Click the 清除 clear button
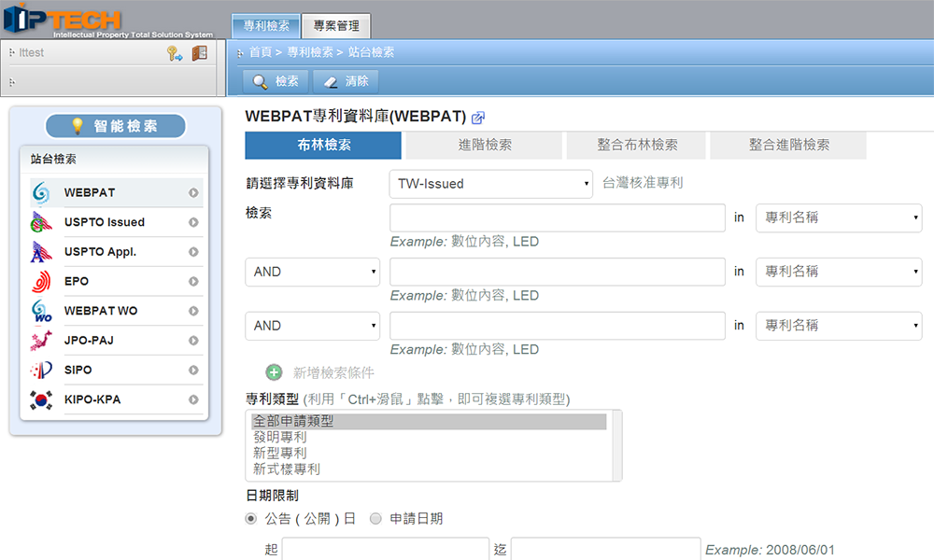The image size is (934, 560). click(347, 81)
